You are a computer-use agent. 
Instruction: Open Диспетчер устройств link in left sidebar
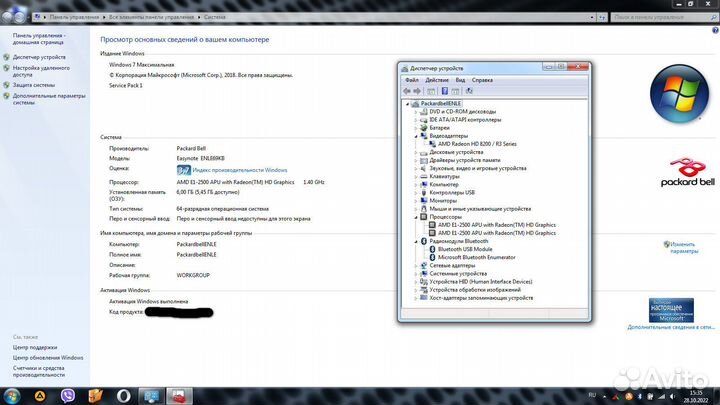[x=39, y=57]
